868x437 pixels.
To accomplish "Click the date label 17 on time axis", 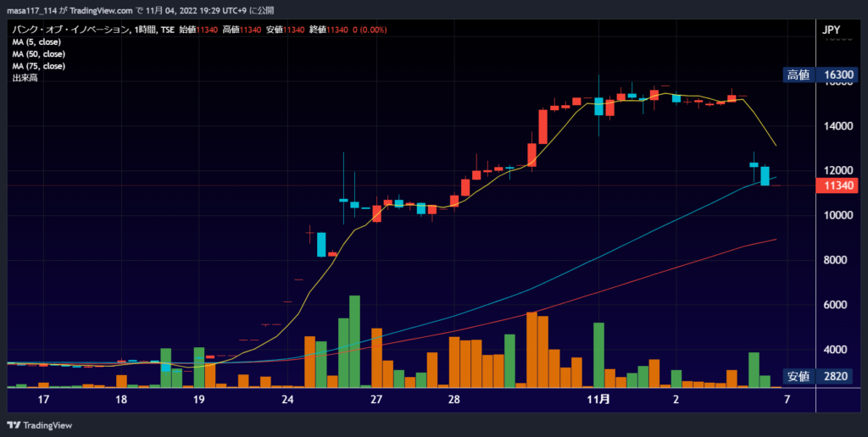I will click(43, 400).
